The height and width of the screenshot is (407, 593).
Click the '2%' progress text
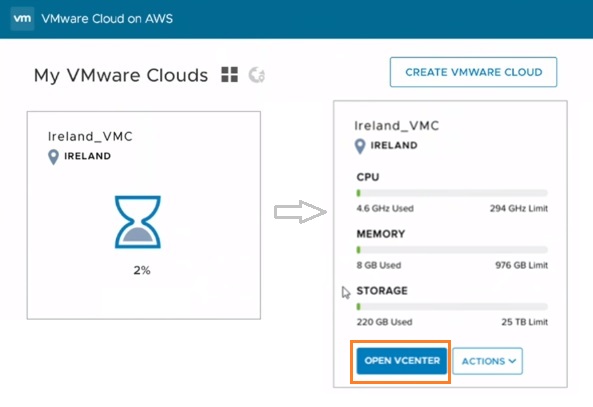pyautogui.click(x=142, y=270)
